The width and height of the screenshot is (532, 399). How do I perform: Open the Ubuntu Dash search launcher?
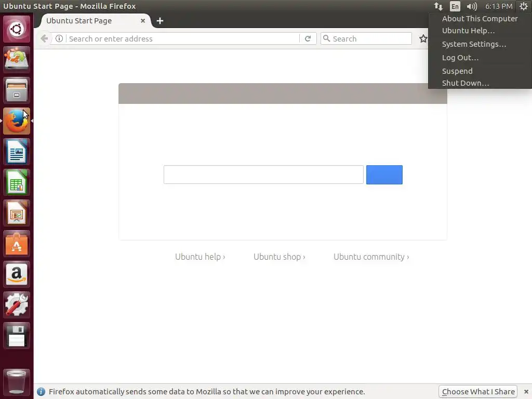point(16,29)
